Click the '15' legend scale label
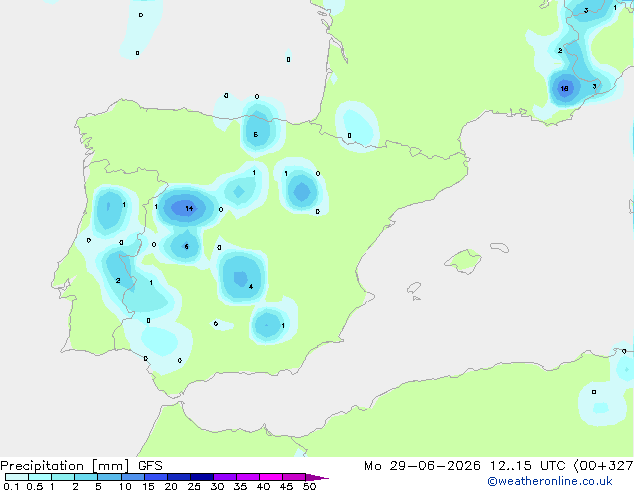Image resolution: width=634 pixels, height=490 pixels. 148,486
